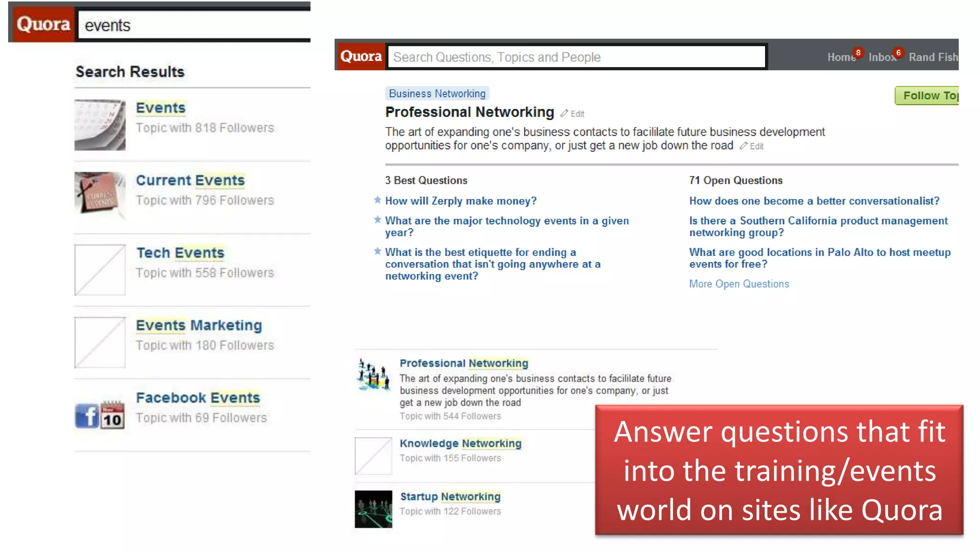Click the 'Search Questions, Topics and People' field
The height and width of the screenshot is (551, 980).
(x=577, y=57)
